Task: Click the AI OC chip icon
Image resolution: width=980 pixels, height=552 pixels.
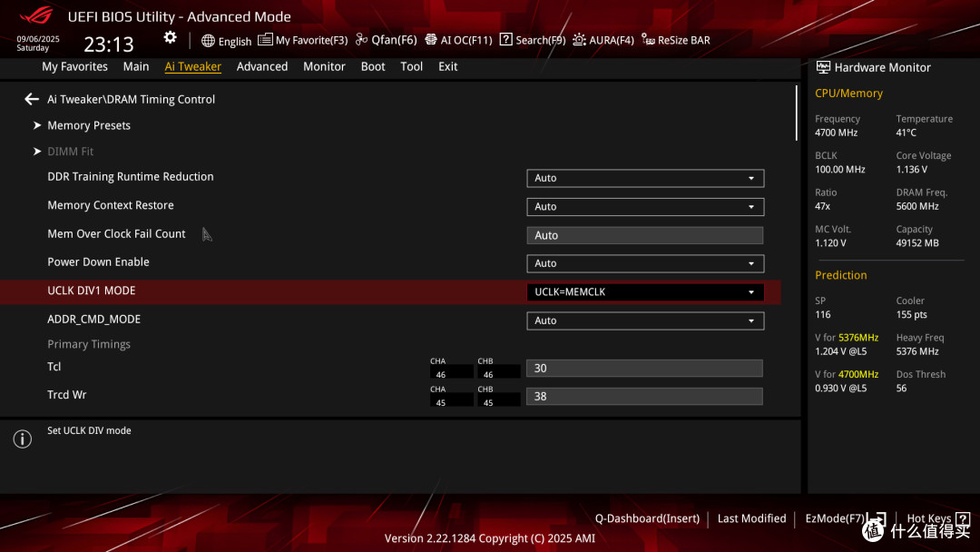Action: click(431, 39)
